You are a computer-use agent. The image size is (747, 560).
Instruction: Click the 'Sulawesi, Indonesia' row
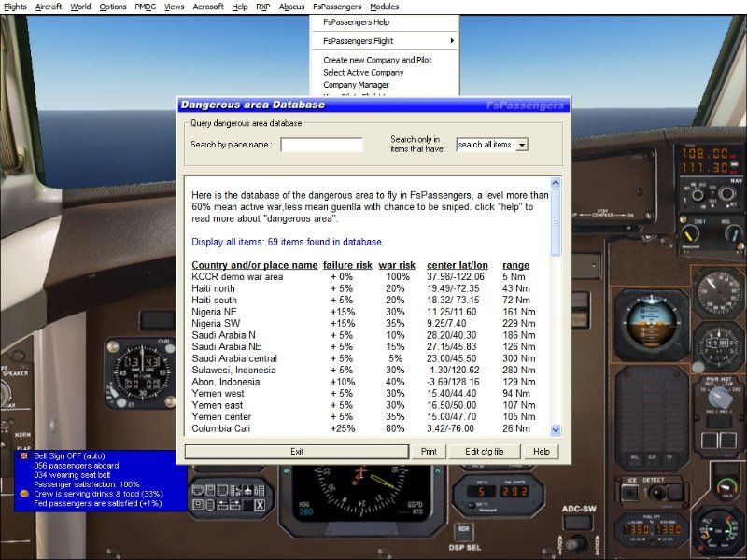(363, 370)
